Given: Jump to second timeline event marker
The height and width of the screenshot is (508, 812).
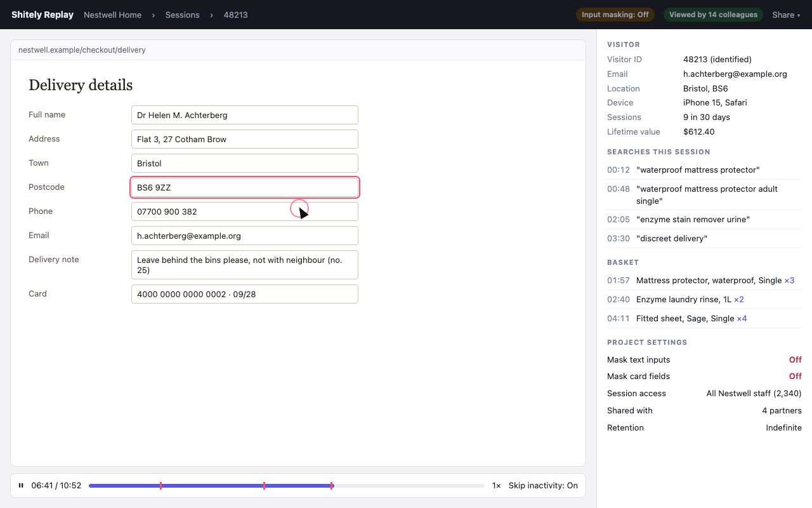Looking at the screenshot, I should tap(264, 486).
